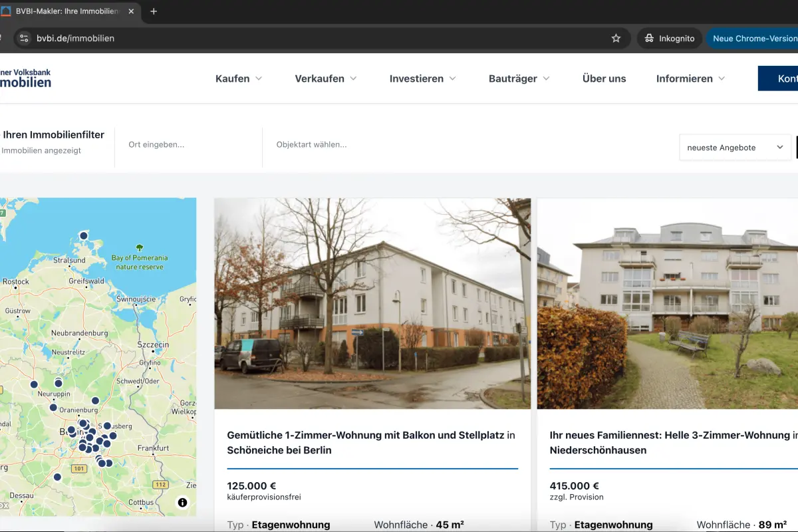The image size is (798, 532).
Task: Open the neueste Angebote sort dropdown
Action: click(x=735, y=148)
